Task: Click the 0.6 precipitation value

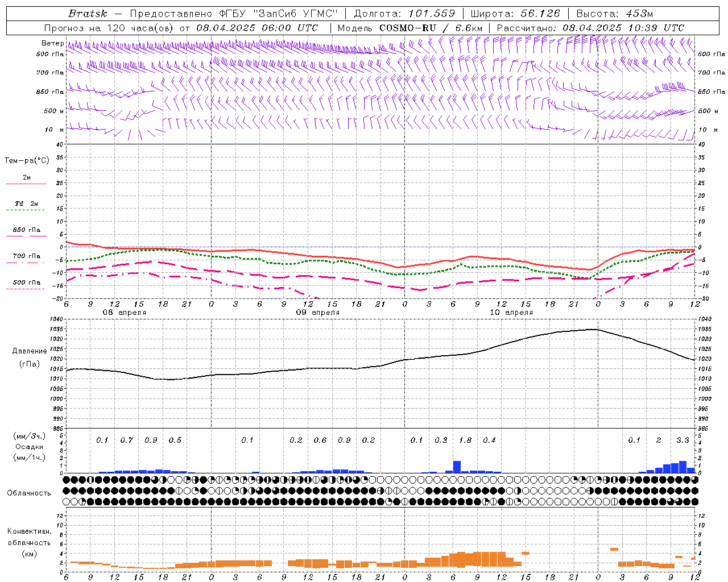Action: pos(320,440)
